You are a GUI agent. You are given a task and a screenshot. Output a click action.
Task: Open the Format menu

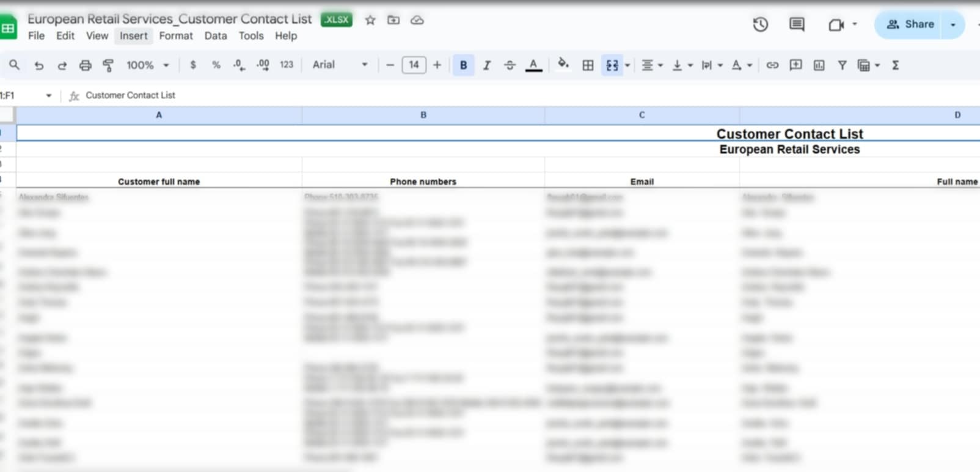(x=176, y=36)
